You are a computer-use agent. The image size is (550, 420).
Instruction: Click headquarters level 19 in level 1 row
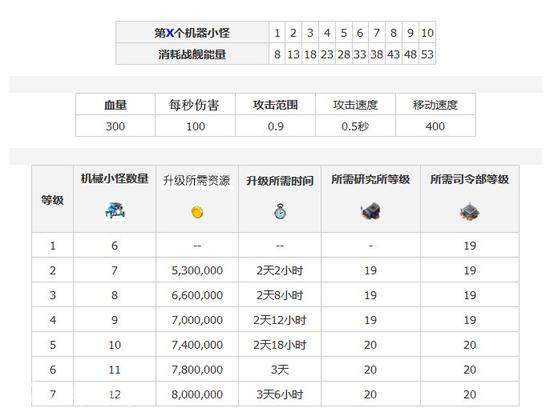coord(470,246)
